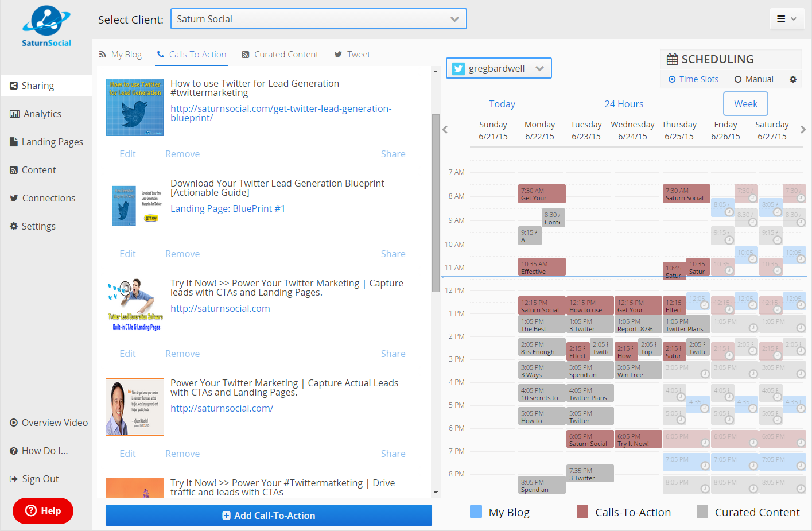Open Monday 10:35 AM Effective event
The height and width of the screenshot is (531, 812).
[x=542, y=267]
